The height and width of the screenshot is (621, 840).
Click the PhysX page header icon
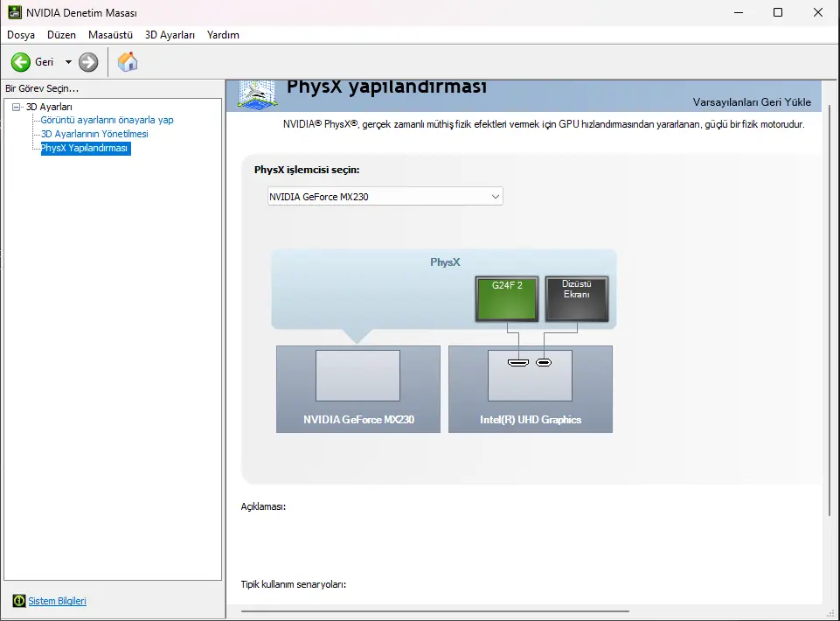point(258,94)
